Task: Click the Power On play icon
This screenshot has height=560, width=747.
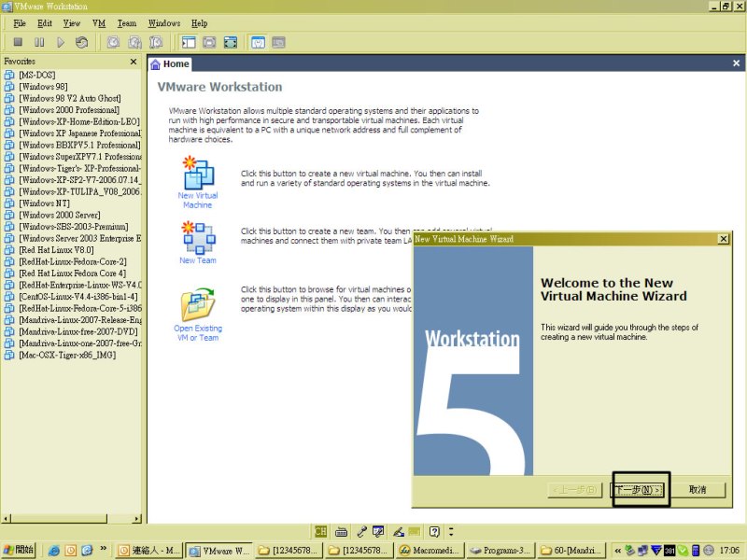Action: point(61,42)
